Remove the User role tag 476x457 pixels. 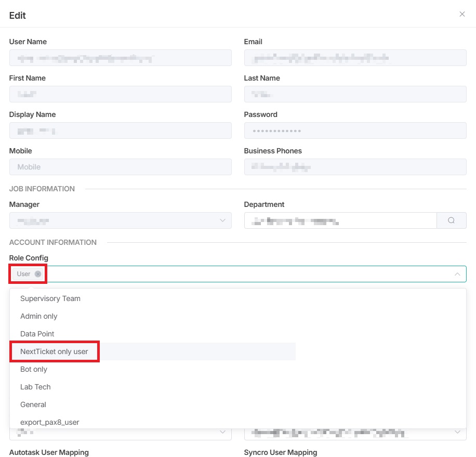[38, 274]
